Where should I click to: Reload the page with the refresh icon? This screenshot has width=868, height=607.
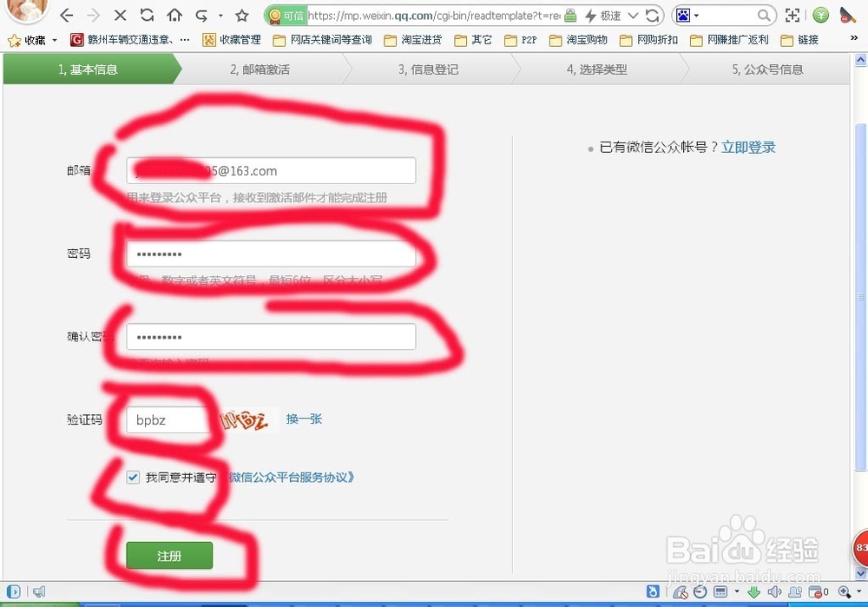[x=147, y=15]
